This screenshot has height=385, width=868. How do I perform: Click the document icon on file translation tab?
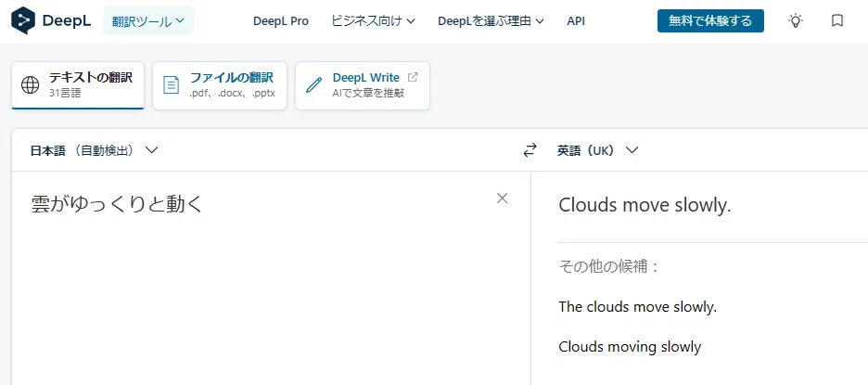click(171, 84)
